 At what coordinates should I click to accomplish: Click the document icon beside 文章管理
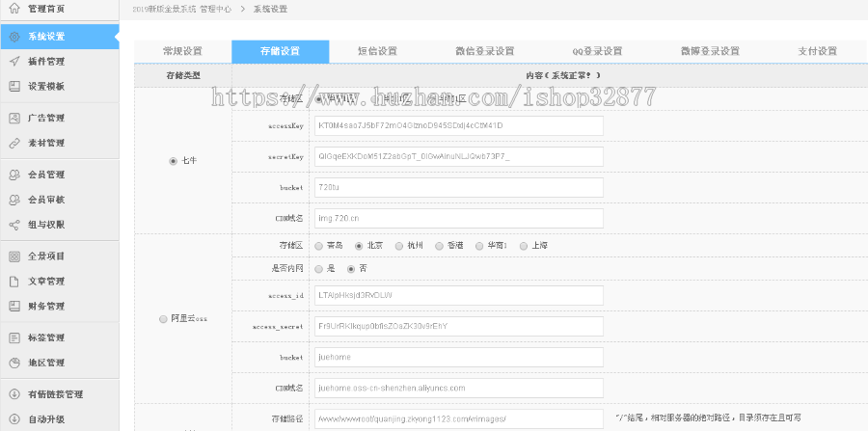pos(14,281)
